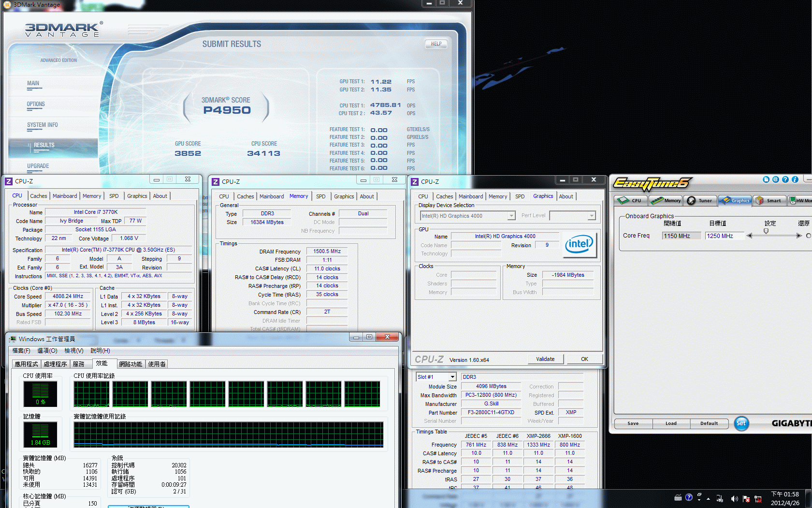Select the Core Freq restore radio button

pyautogui.click(x=809, y=236)
